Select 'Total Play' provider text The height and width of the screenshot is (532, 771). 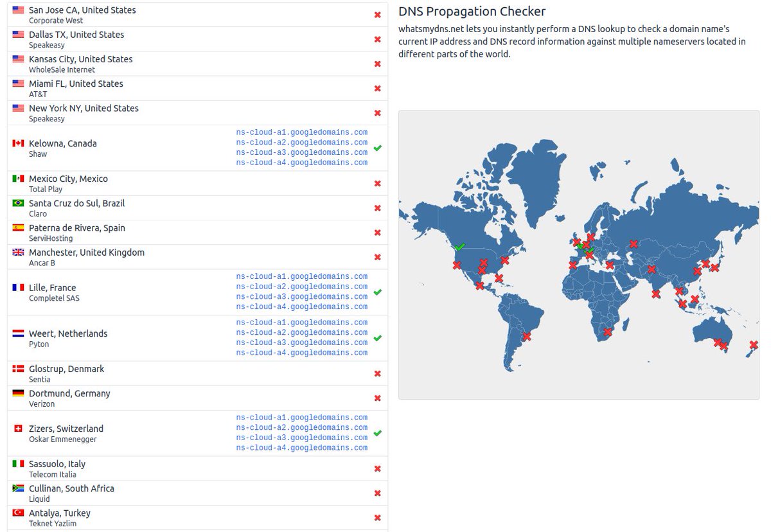point(46,190)
